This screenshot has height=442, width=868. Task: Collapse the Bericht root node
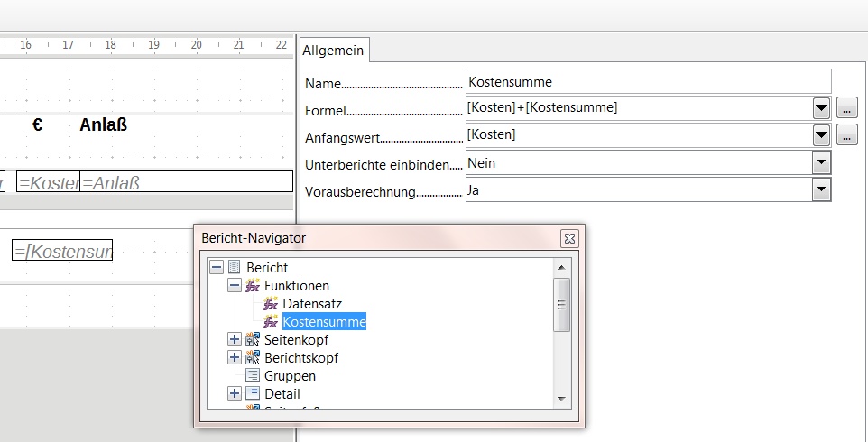217,268
